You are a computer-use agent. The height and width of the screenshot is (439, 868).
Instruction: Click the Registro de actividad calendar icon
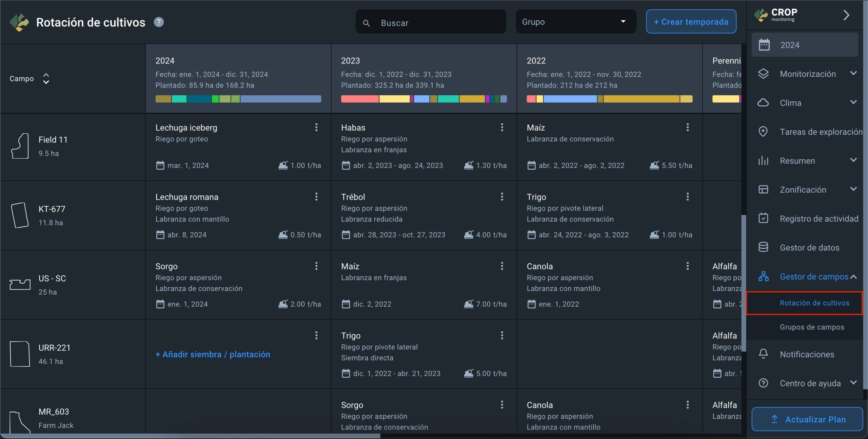[763, 218]
